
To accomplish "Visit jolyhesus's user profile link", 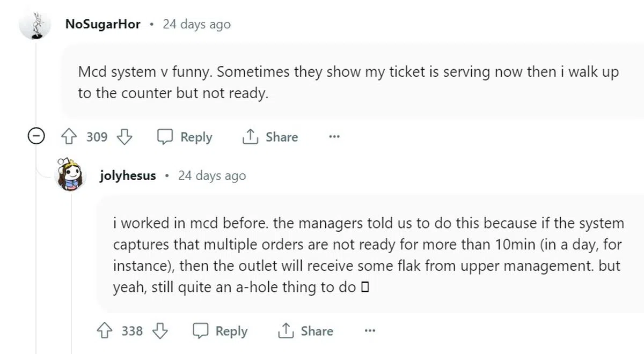I will [128, 176].
